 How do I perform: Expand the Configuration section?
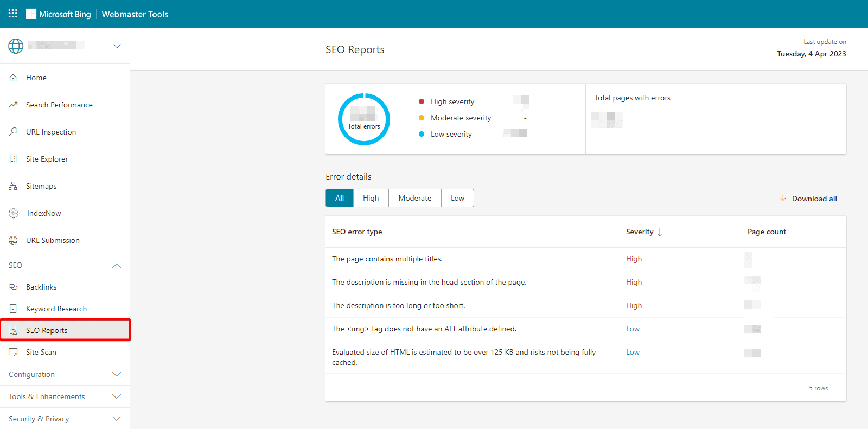116,374
